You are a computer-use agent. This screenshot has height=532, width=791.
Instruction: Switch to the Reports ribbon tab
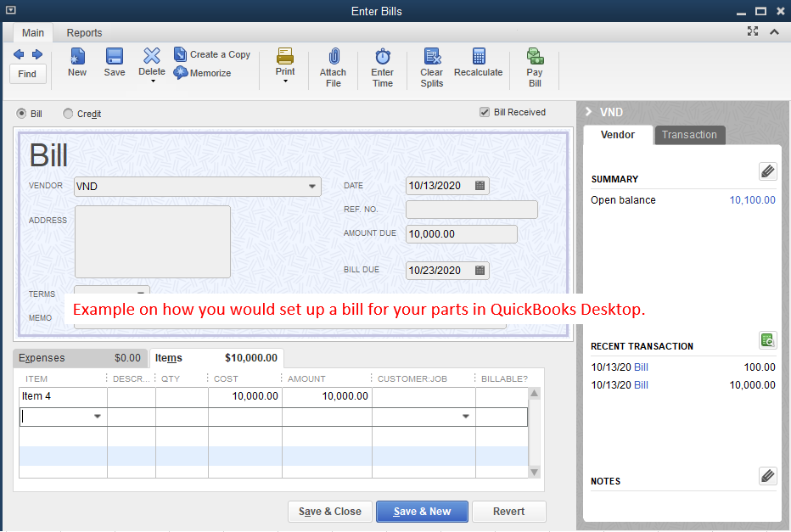tap(84, 33)
